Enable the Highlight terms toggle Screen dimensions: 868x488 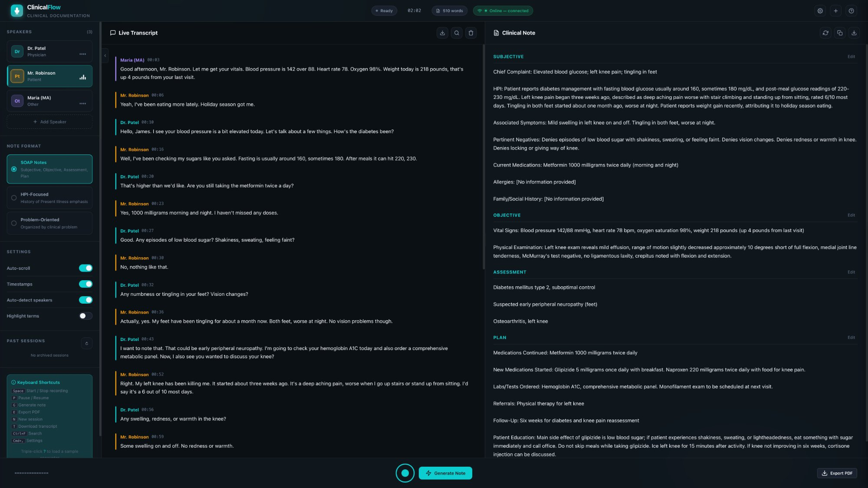(85, 316)
